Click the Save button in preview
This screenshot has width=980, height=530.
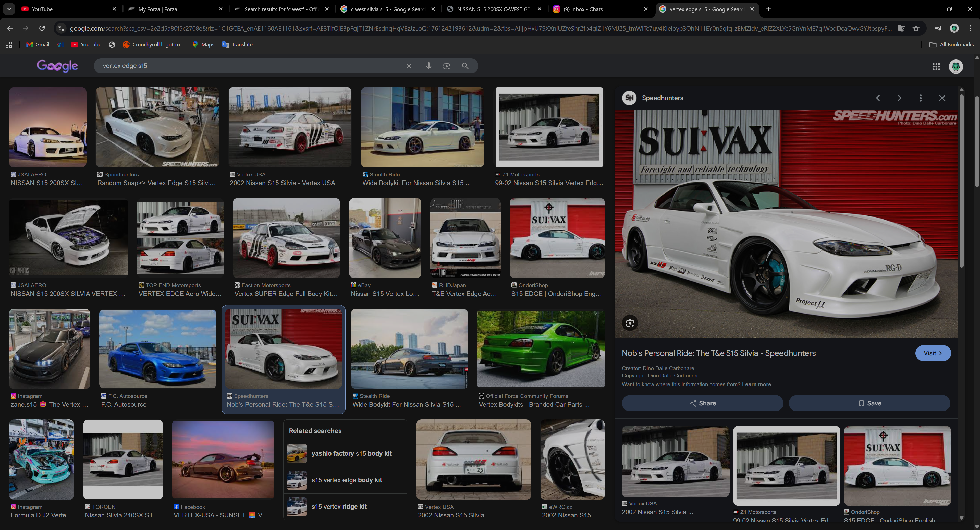(869, 403)
